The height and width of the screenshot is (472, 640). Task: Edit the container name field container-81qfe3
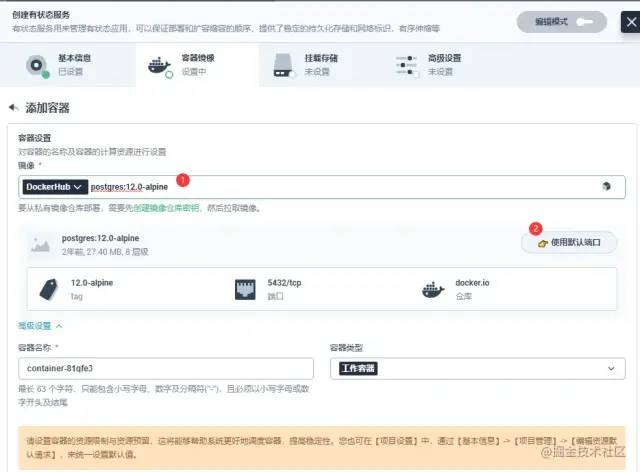point(166,368)
